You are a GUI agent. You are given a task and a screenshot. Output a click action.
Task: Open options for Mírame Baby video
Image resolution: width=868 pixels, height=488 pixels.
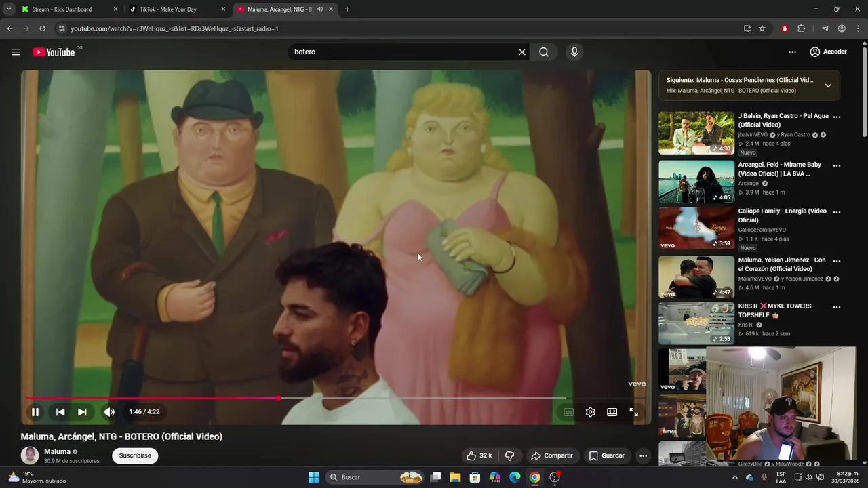[837, 165]
